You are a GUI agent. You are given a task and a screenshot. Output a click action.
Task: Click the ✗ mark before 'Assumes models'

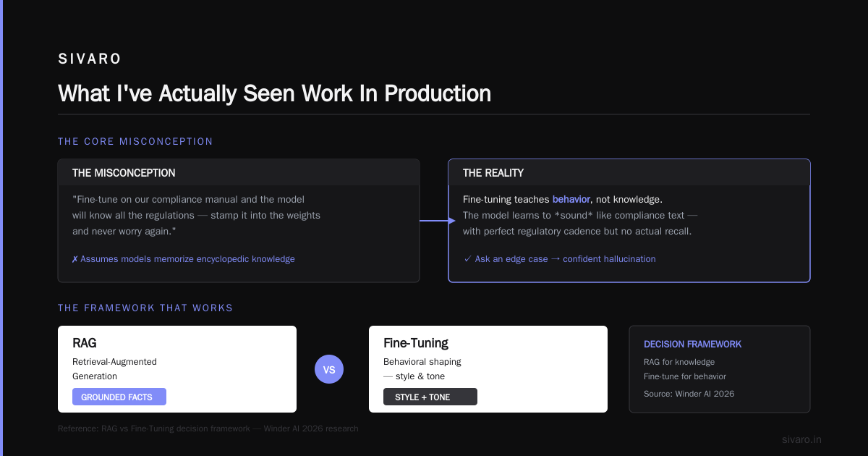pyautogui.click(x=75, y=258)
